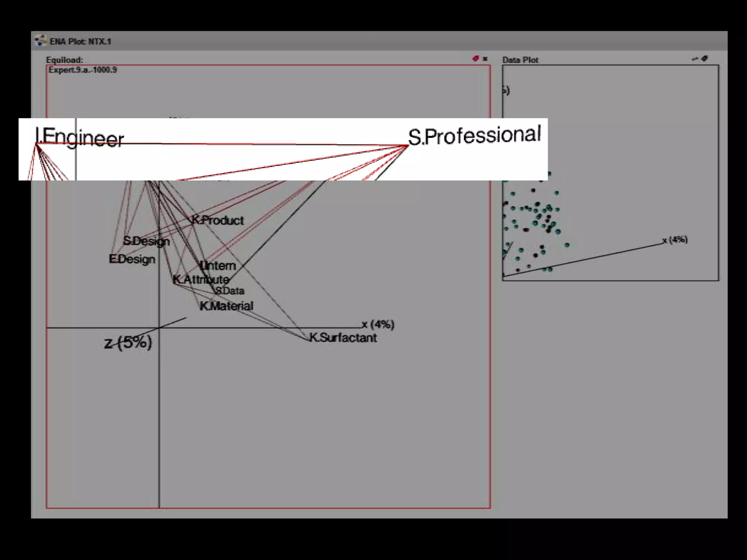The height and width of the screenshot is (560, 747).
Task: Click the swap arrows icon beside Data Plot
Action: click(x=695, y=59)
